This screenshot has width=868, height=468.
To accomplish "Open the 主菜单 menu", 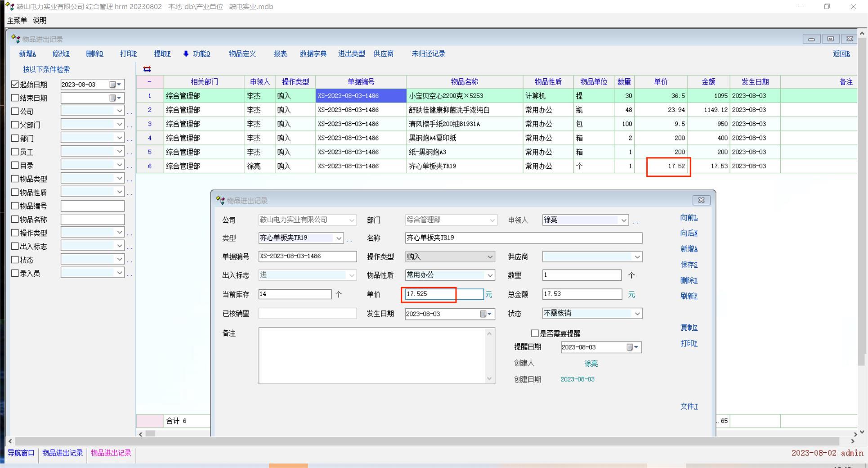I will [x=17, y=20].
